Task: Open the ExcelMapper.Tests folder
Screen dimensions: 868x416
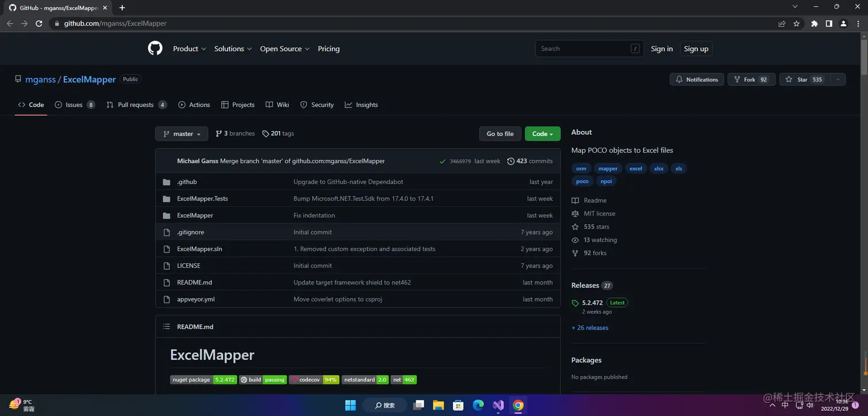Action: 203,198
